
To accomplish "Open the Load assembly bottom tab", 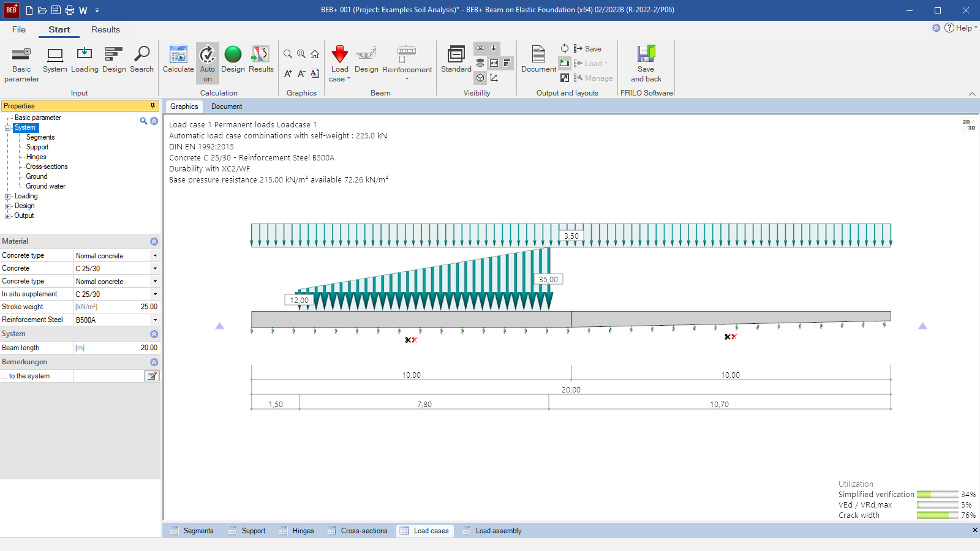I will (x=492, y=531).
